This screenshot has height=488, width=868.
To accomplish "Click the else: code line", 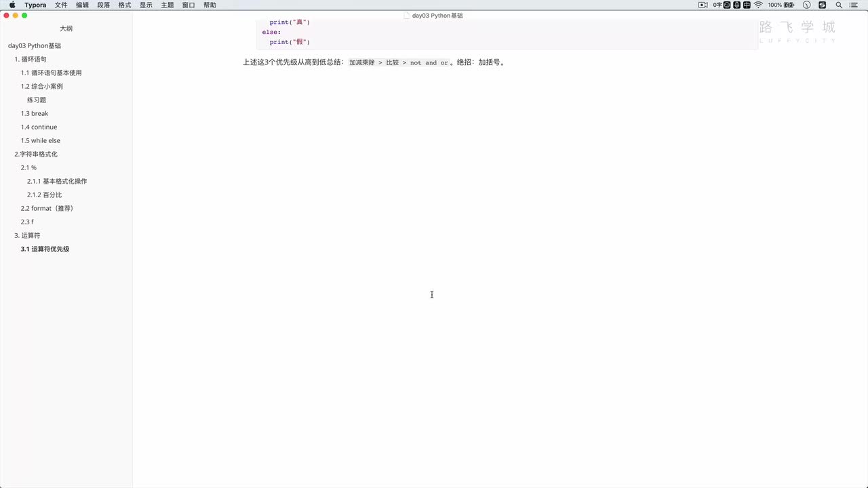I will tap(271, 32).
